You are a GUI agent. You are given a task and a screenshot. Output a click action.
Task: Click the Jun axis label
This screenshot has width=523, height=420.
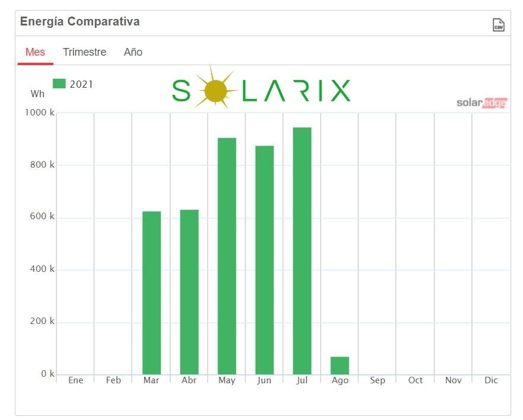pos(264,380)
